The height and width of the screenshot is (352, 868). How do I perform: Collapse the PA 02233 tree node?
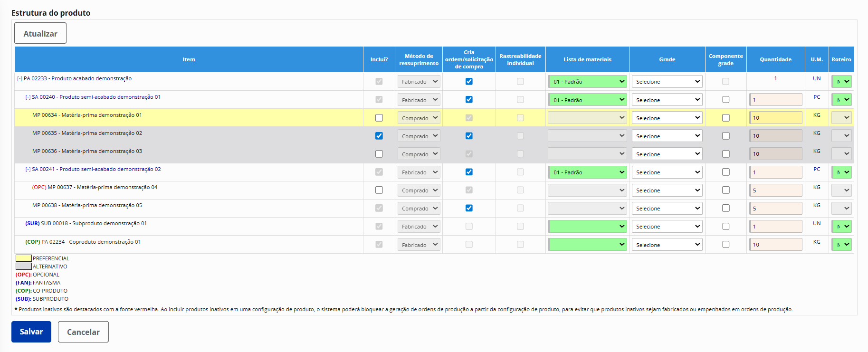click(19, 79)
